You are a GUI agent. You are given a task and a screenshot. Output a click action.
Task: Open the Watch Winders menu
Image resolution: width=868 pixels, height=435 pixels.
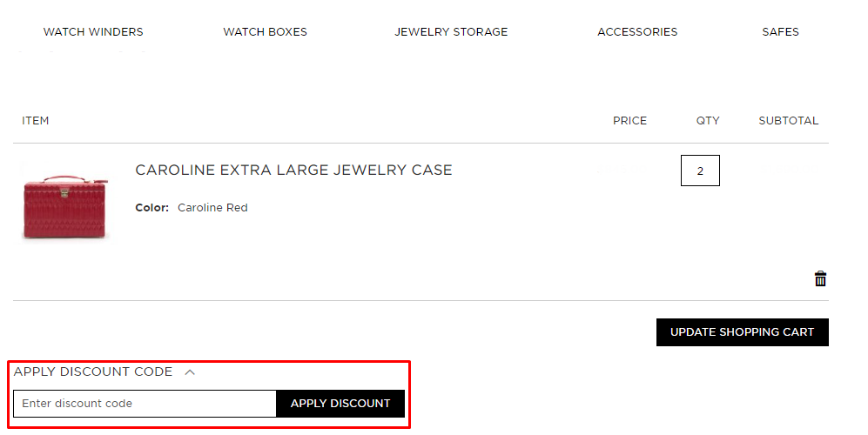coord(93,32)
